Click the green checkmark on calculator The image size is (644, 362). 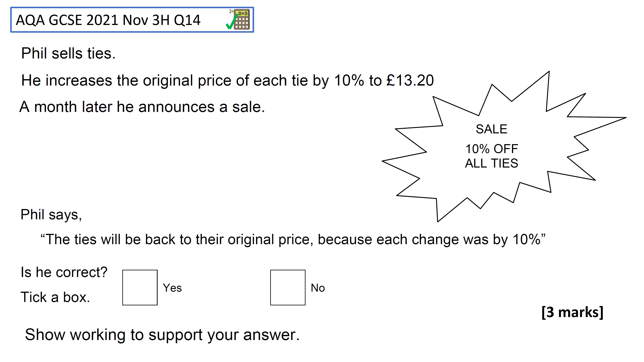click(x=232, y=22)
